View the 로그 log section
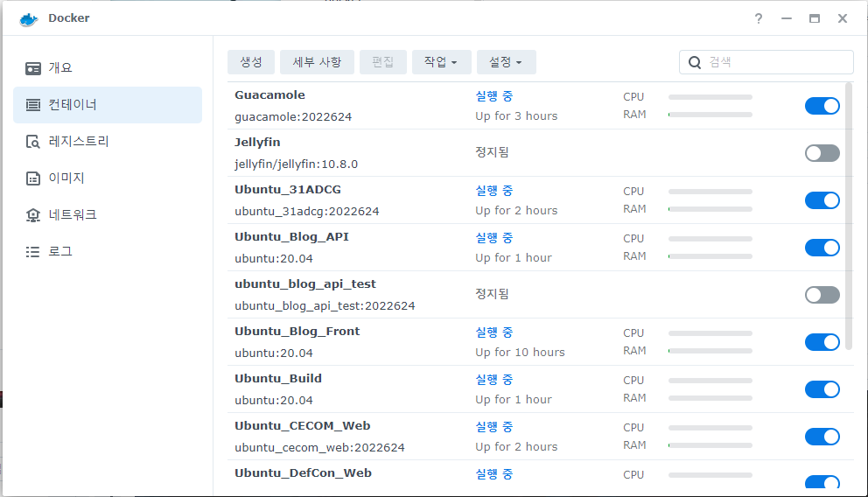The image size is (868, 497). pos(108,252)
